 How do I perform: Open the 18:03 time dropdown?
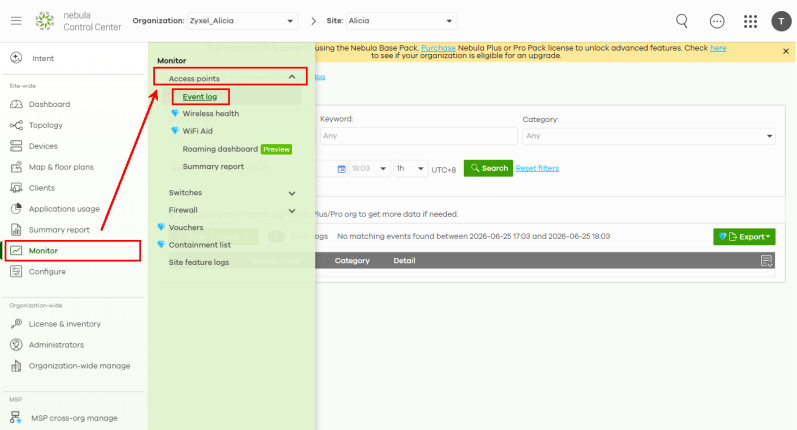[x=370, y=168]
